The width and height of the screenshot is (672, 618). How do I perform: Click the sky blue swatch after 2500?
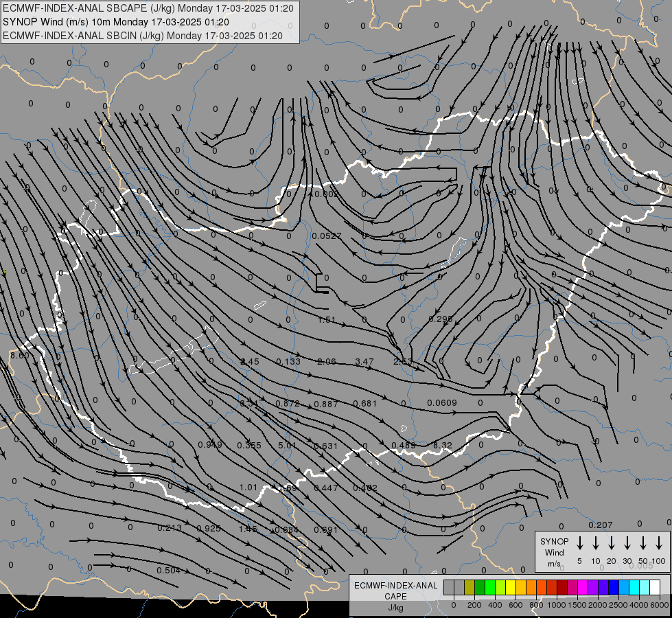(623, 588)
